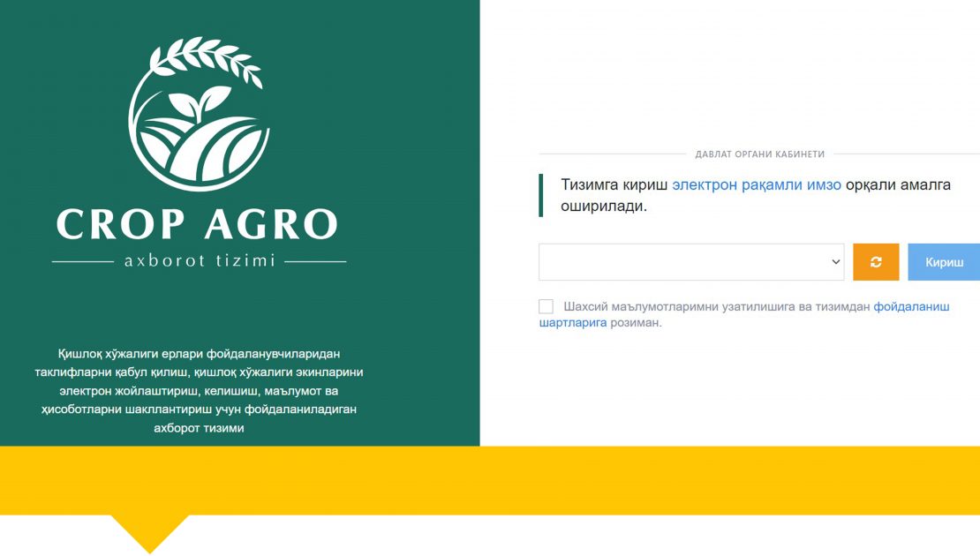980x556 pixels.
Task: Open the электрон рақамли имзо link
Action: click(757, 185)
